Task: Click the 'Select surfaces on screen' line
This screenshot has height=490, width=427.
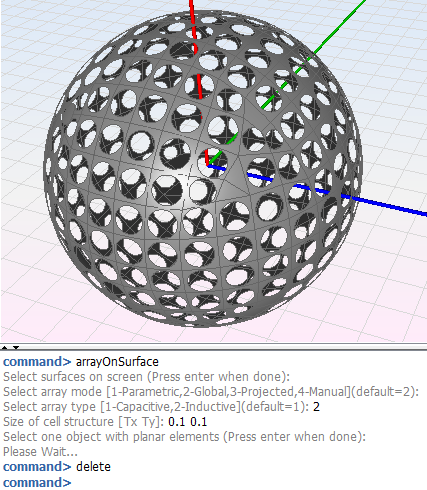Action: point(147,377)
